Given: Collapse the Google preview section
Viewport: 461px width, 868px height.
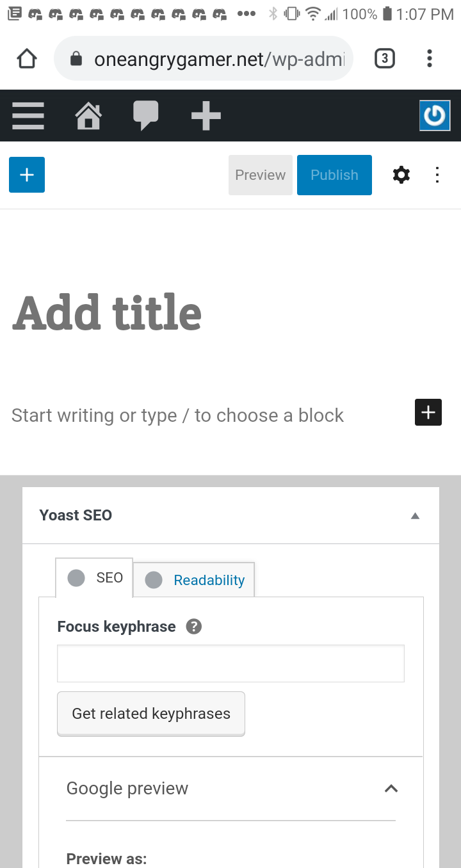Looking at the screenshot, I should [x=391, y=789].
